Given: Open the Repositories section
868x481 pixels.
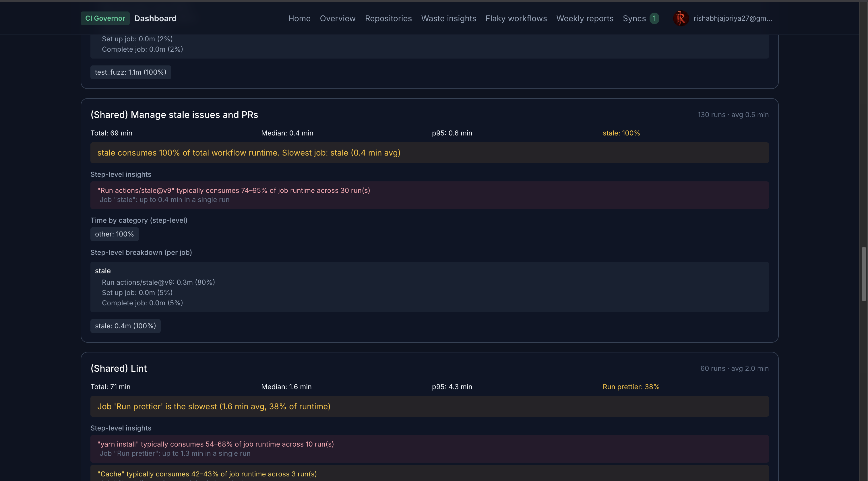Looking at the screenshot, I should click(388, 18).
